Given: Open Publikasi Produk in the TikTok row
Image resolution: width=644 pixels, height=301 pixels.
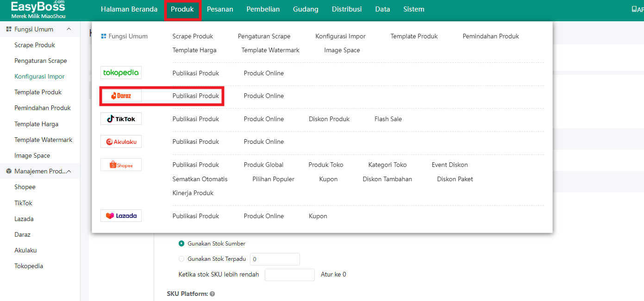Looking at the screenshot, I should tap(196, 119).
